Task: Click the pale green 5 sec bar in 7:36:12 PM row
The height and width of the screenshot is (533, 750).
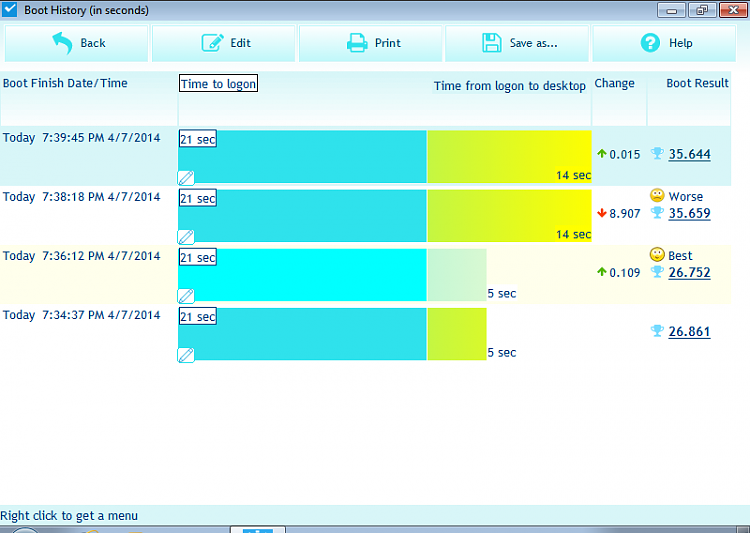Action: click(x=457, y=275)
